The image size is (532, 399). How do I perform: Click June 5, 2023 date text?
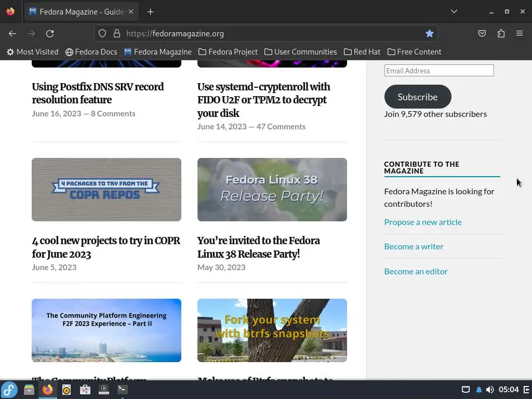54,268
